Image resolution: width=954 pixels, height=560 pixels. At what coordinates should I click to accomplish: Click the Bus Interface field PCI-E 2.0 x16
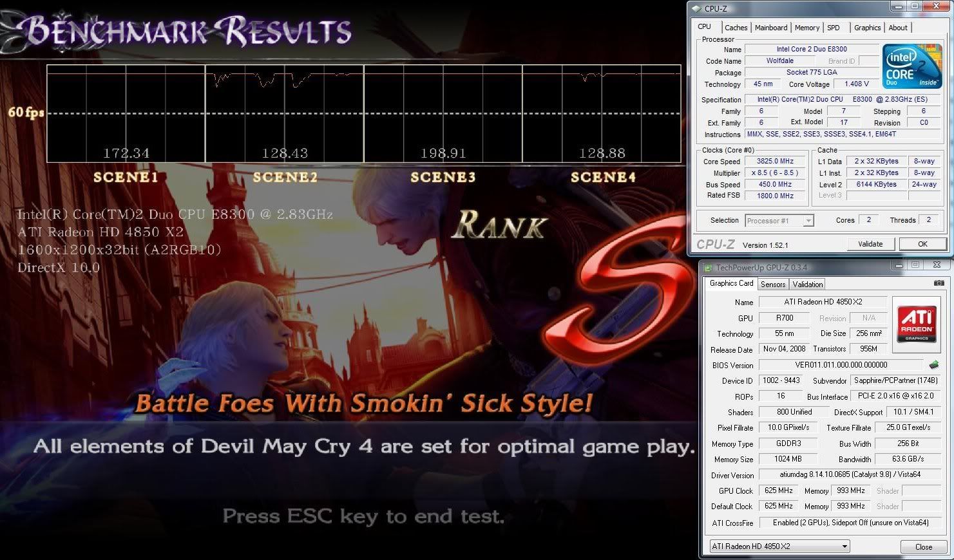click(x=895, y=397)
